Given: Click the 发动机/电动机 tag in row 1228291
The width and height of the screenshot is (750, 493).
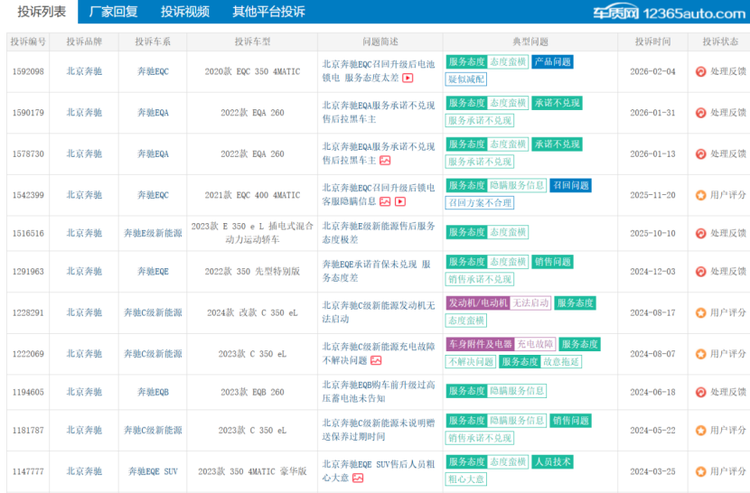Looking at the screenshot, I should [478, 303].
